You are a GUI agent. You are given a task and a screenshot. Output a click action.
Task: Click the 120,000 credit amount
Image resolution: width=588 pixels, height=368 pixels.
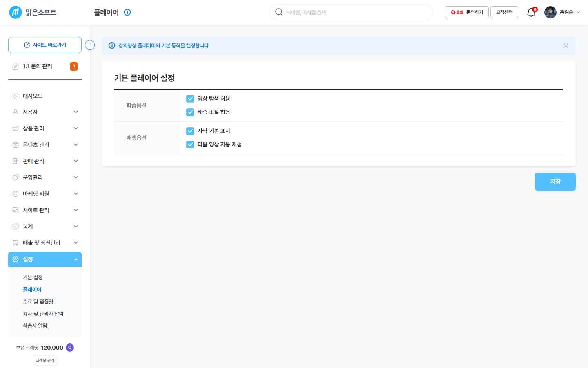(x=52, y=348)
